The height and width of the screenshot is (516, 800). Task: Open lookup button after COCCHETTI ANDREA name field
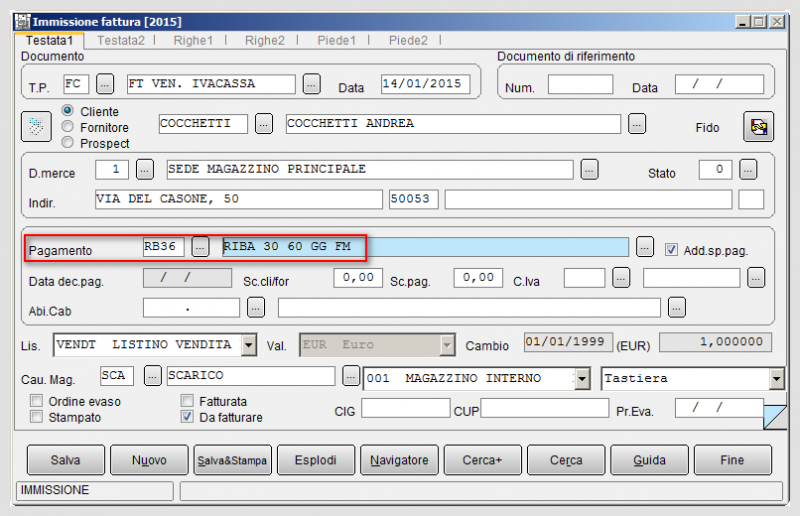(x=637, y=124)
